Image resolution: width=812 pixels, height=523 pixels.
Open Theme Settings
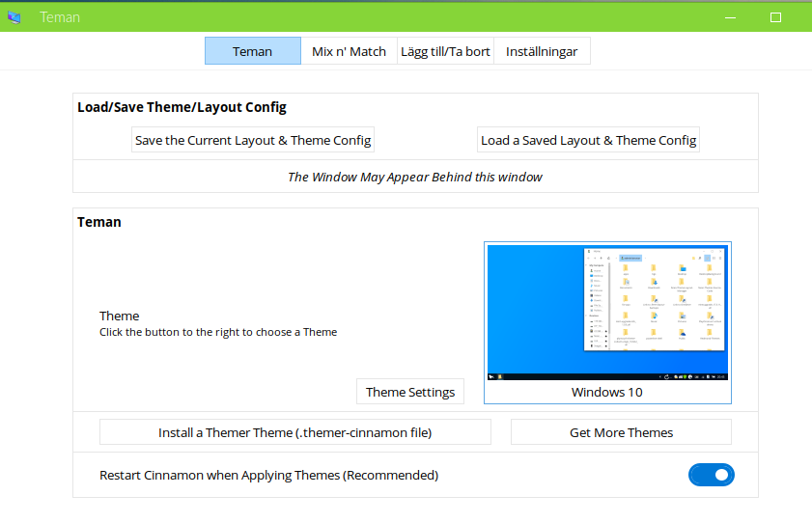[x=410, y=392]
